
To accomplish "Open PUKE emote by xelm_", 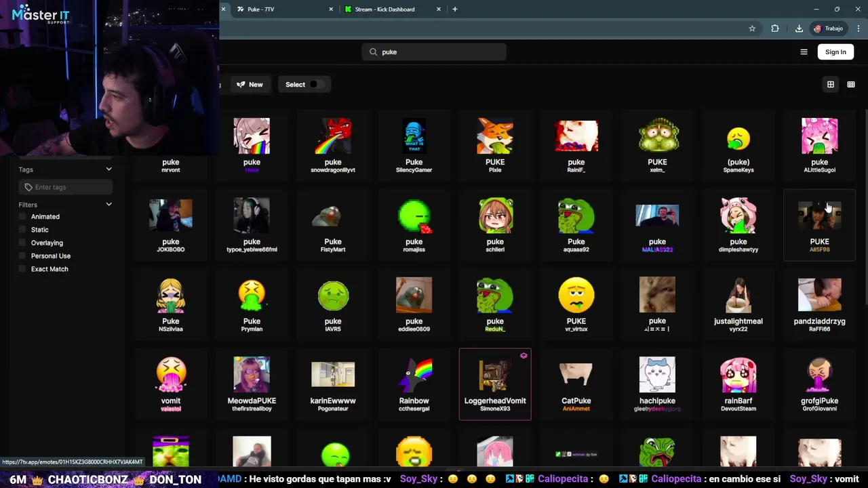I will 657,147.
